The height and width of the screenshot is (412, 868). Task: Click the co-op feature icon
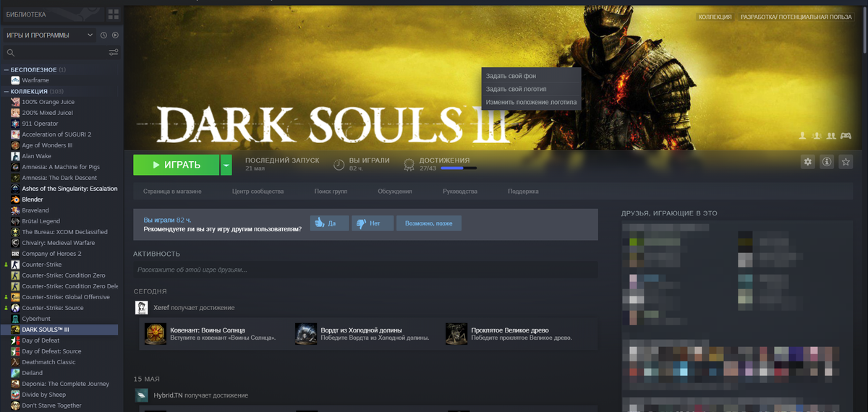coord(832,135)
